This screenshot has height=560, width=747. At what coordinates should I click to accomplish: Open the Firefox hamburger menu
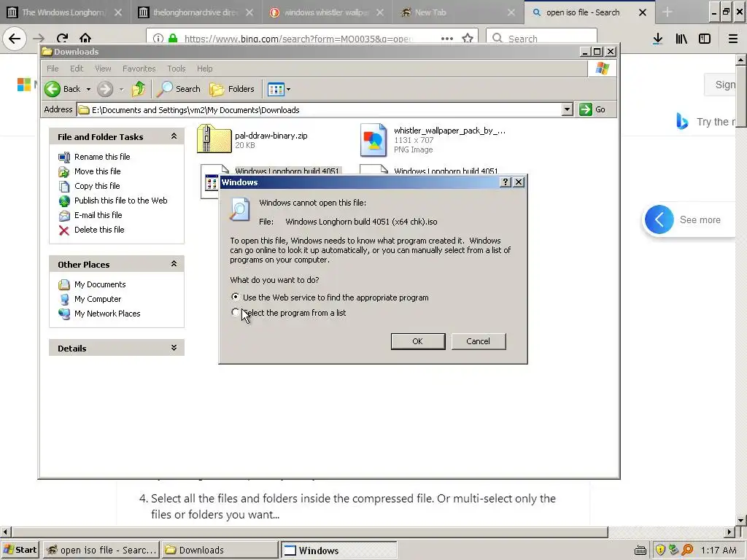[x=733, y=39]
